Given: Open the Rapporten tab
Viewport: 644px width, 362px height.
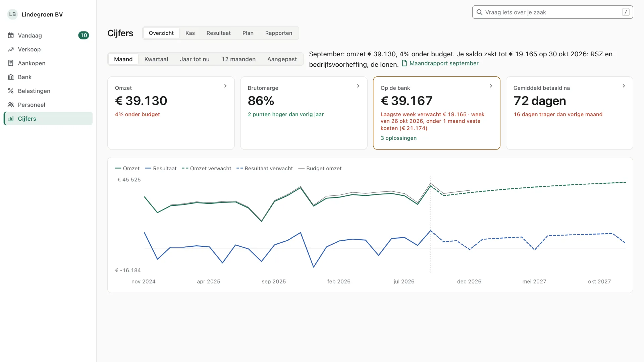Looking at the screenshot, I should [x=278, y=33].
